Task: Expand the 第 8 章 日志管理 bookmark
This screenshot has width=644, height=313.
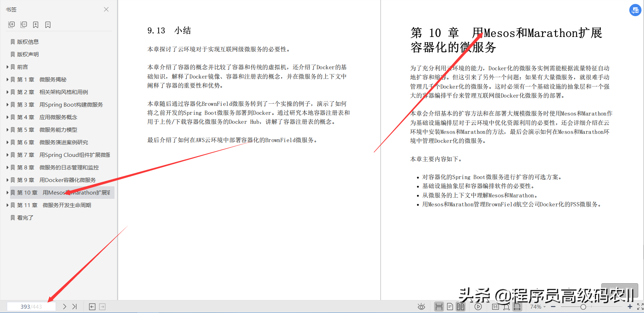Action: 8,167
